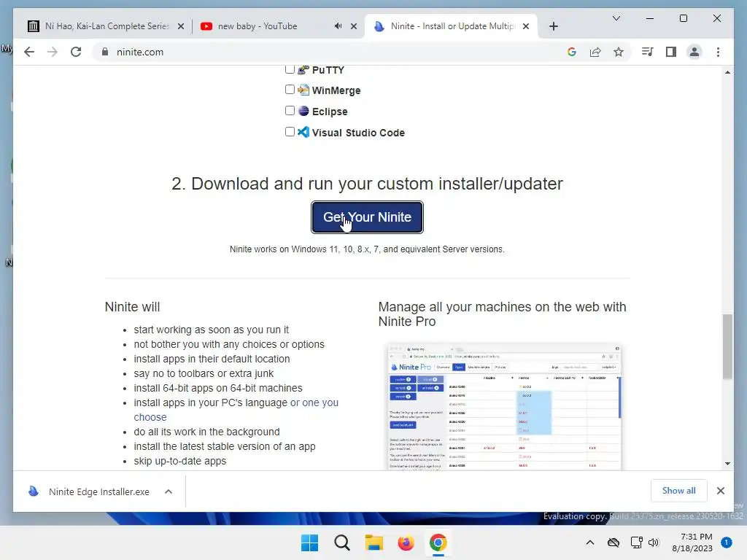This screenshot has height=560, width=747.
Task: Click 'say no to toolbars or extra junk'
Action: click(x=204, y=373)
